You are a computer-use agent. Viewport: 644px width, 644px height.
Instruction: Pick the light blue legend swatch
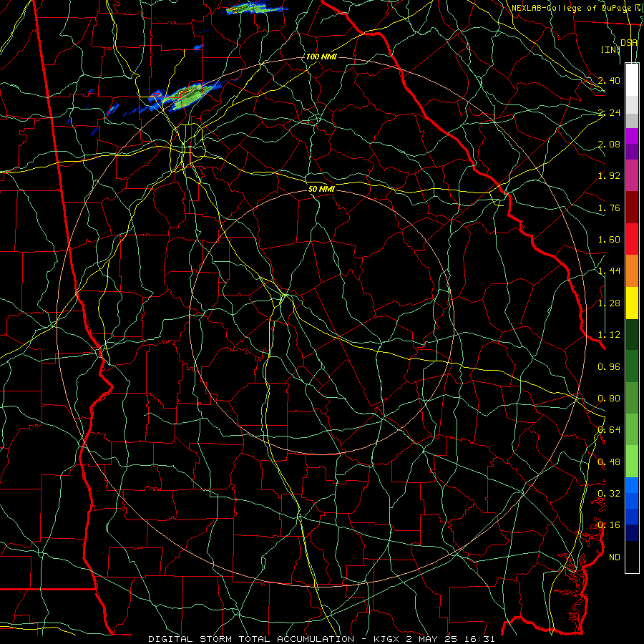coord(632,485)
